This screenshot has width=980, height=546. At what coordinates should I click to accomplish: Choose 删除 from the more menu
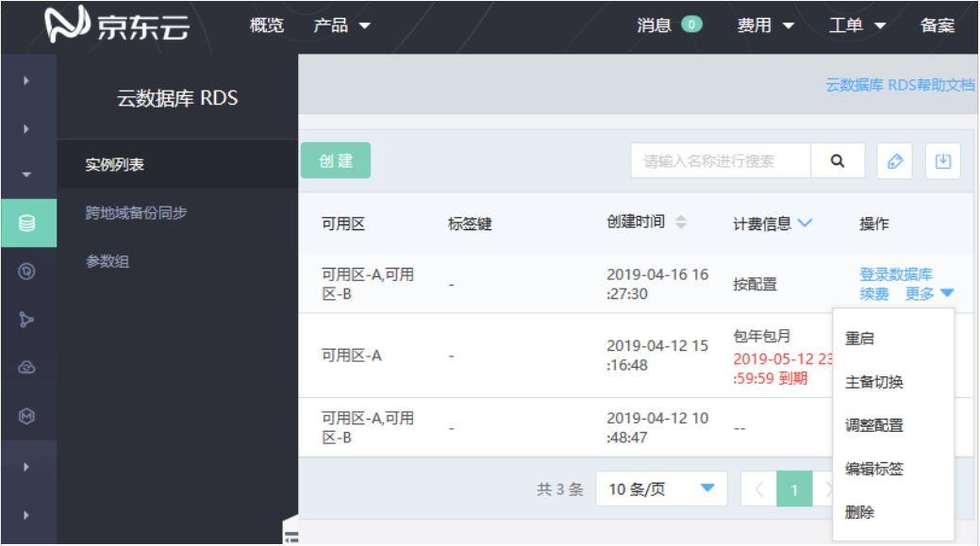click(858, 512)
